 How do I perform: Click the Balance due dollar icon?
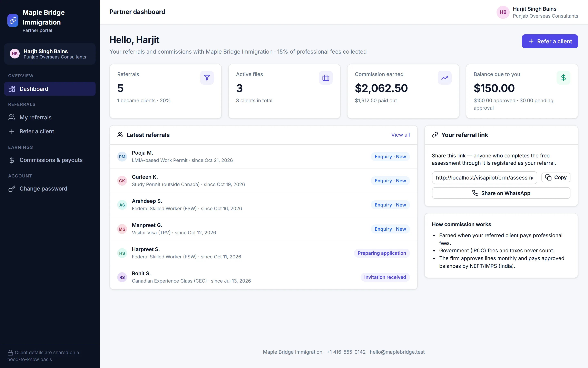[563, 78]
